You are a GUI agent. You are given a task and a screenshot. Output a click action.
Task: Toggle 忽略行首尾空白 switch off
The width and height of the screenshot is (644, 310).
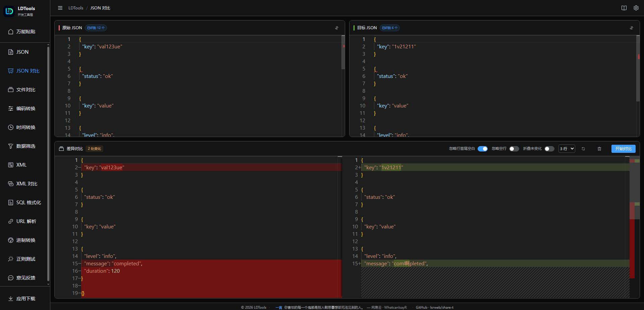[483, 149]
